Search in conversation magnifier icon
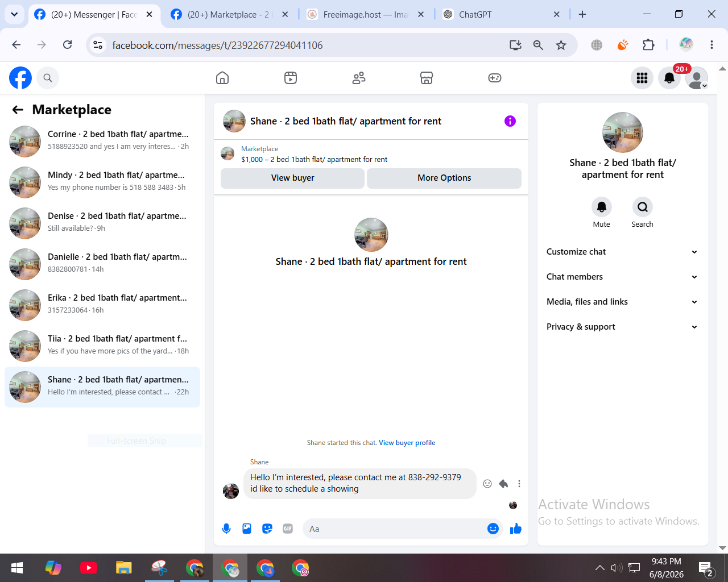728x582 pixels. [x=643, y=207]
